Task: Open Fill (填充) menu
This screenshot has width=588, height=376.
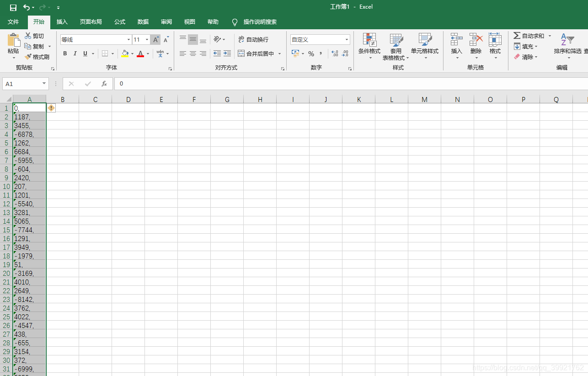Action: click(526, 46)
